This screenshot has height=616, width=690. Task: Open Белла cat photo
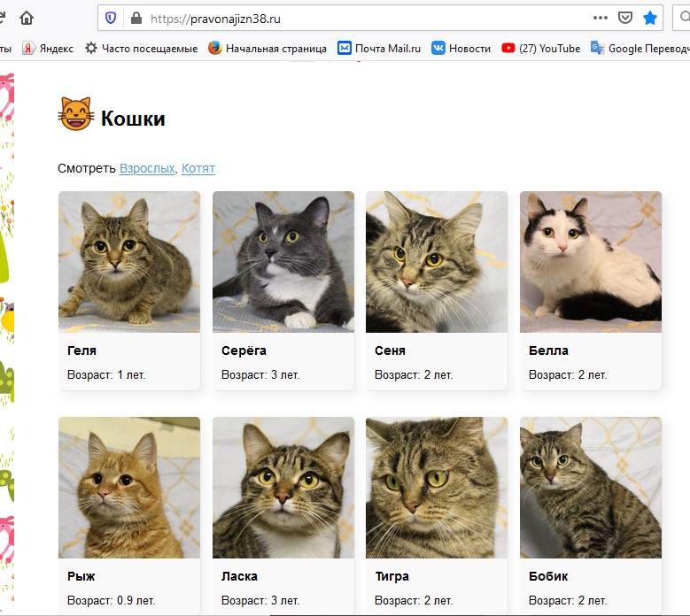tap(591, 262)
